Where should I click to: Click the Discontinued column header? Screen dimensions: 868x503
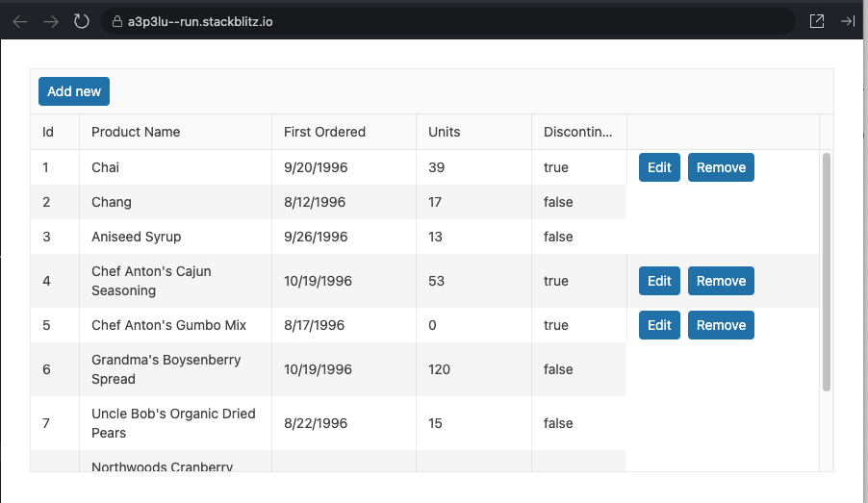pyautogui.click(x=577, y=132)
